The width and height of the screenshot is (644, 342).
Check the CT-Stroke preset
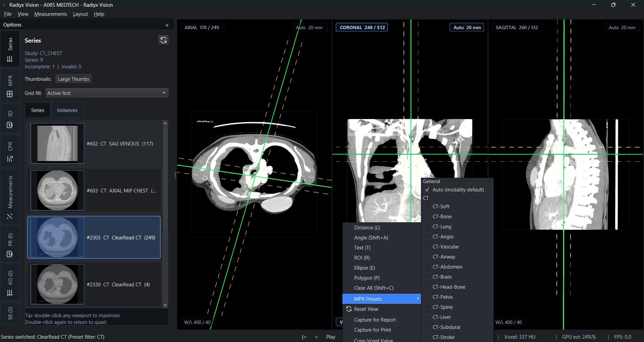(427, 337)
